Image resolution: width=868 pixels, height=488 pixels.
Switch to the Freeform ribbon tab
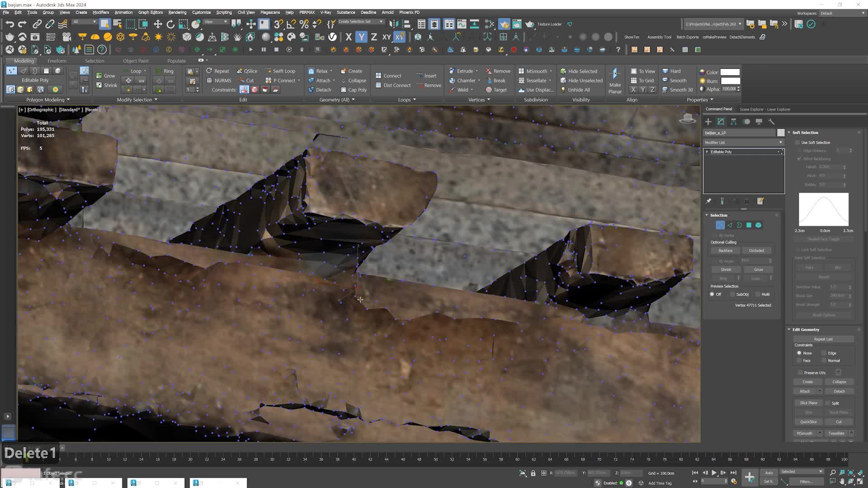(x=57, y=61)
